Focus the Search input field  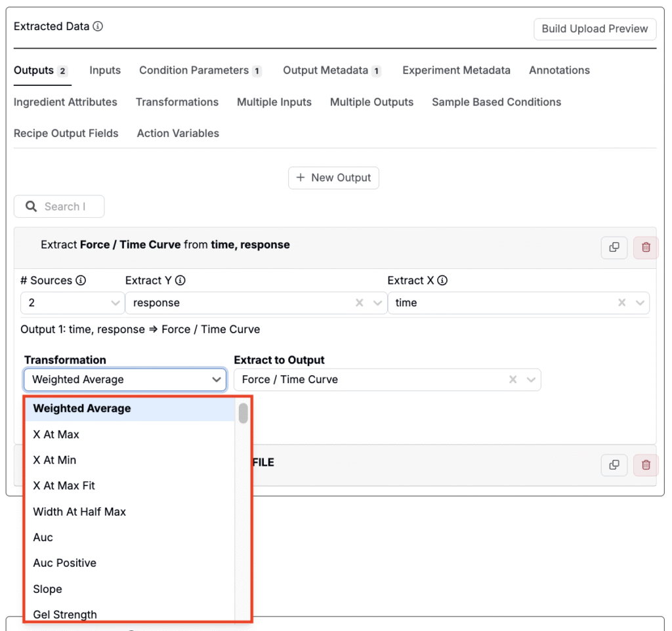pos(65,207)
